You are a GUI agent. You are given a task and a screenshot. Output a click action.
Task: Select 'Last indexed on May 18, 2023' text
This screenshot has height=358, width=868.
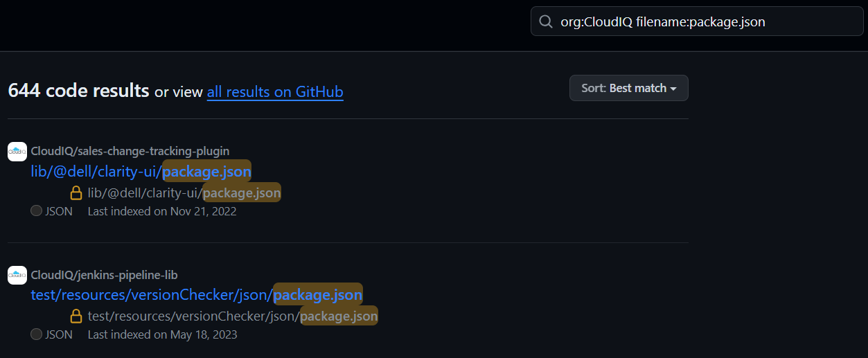point(163,334)
